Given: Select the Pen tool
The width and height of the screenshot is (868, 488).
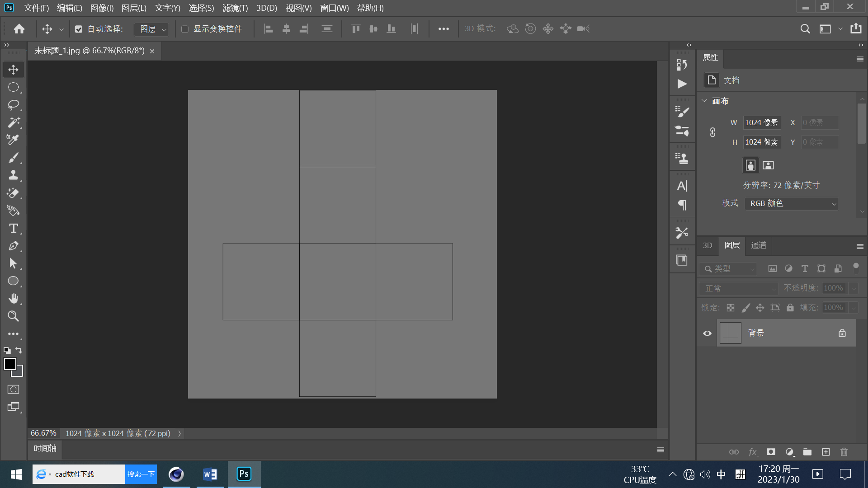Looking at the screenshot, I should [x=13, y=246].
